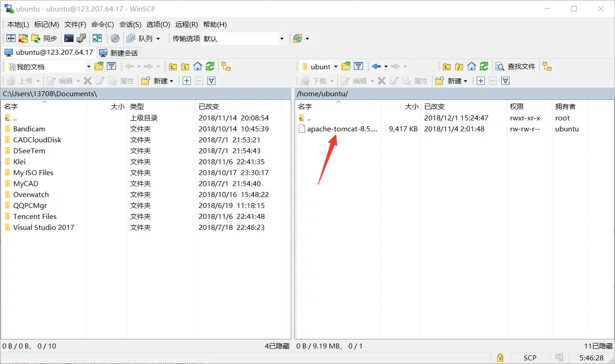Sort local files by 类型 column header
The height and width of the screenshot is (364, 615).
(x=161, y=106)
